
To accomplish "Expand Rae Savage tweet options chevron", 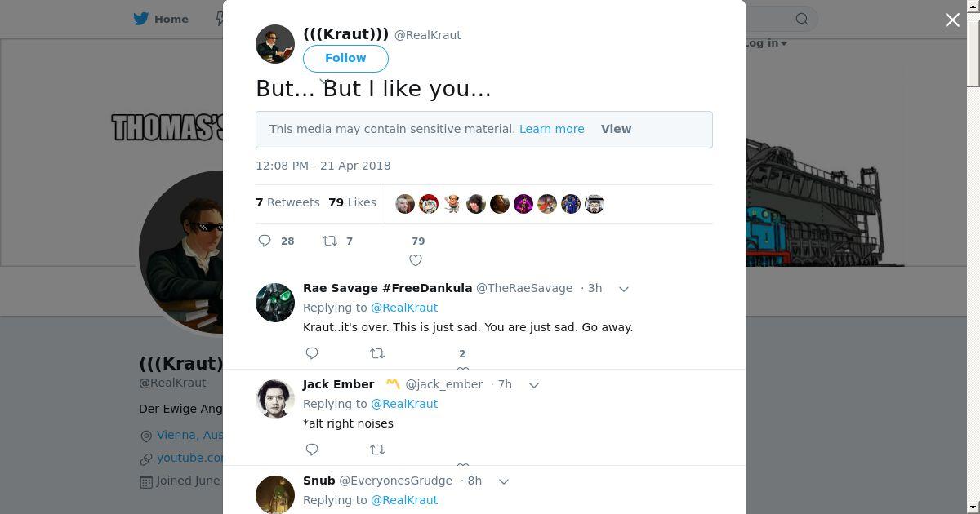I will click(x=624, y=289).
